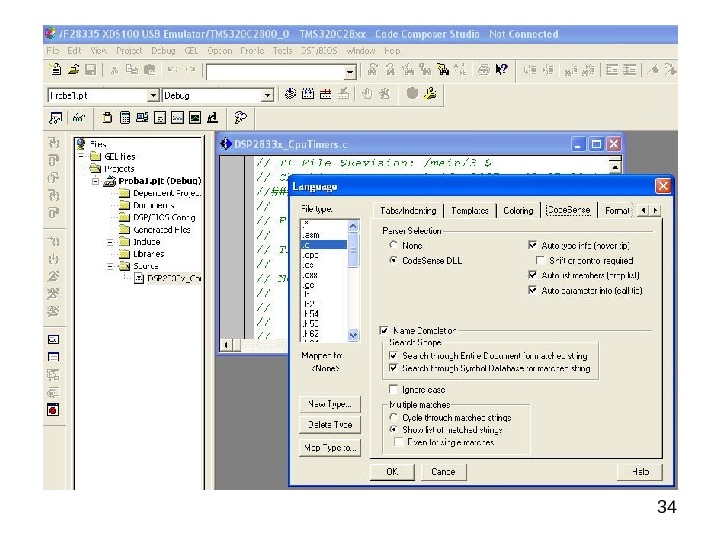Collapse the Source folder node
Viewport: 720px width, 540px height.
tap(110, 266)
